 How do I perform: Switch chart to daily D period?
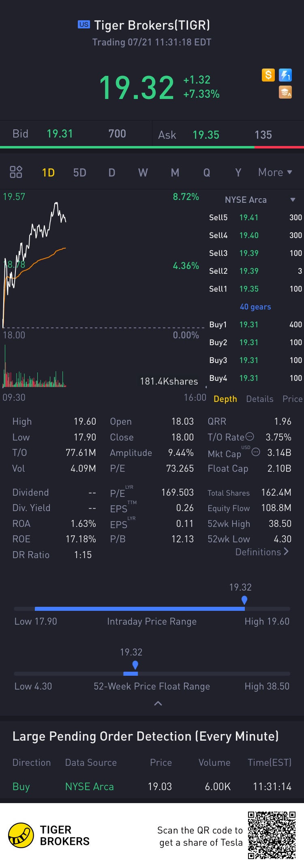pos(112,173)
